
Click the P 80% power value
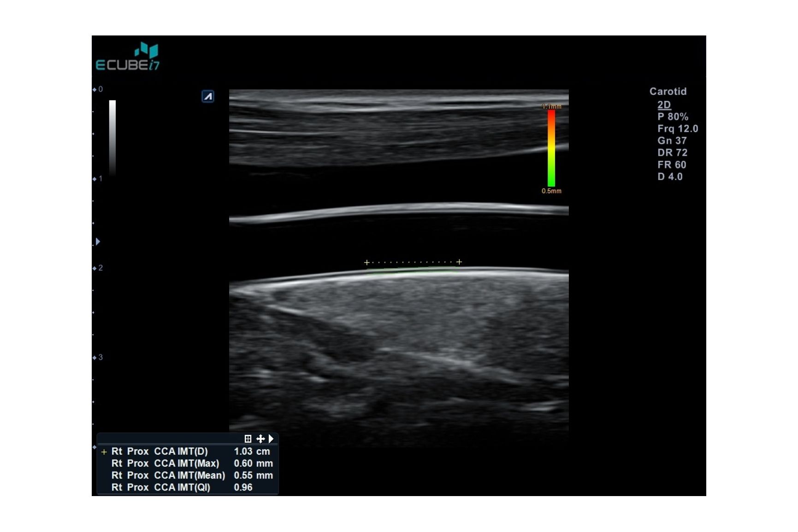(x=673, y=117)
